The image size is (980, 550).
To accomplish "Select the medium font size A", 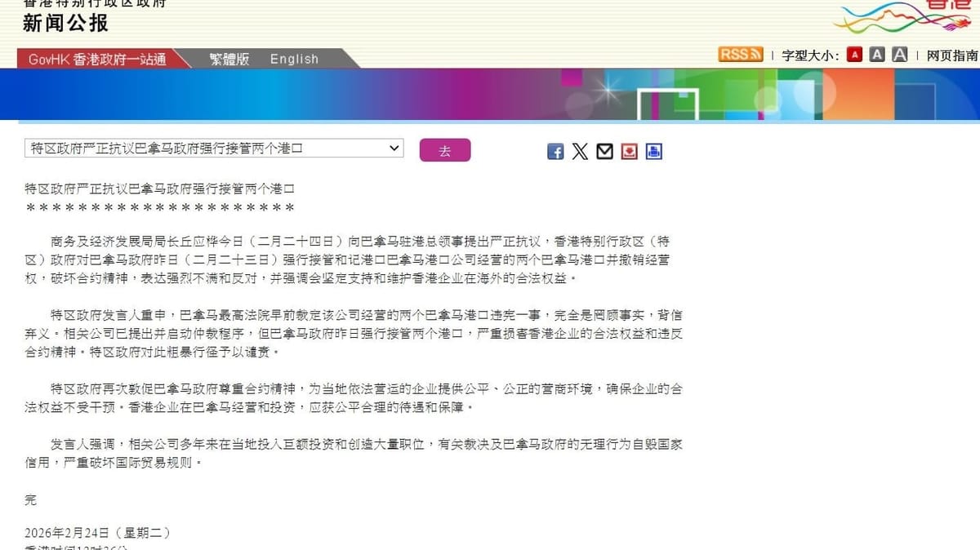I will point(876,55).
